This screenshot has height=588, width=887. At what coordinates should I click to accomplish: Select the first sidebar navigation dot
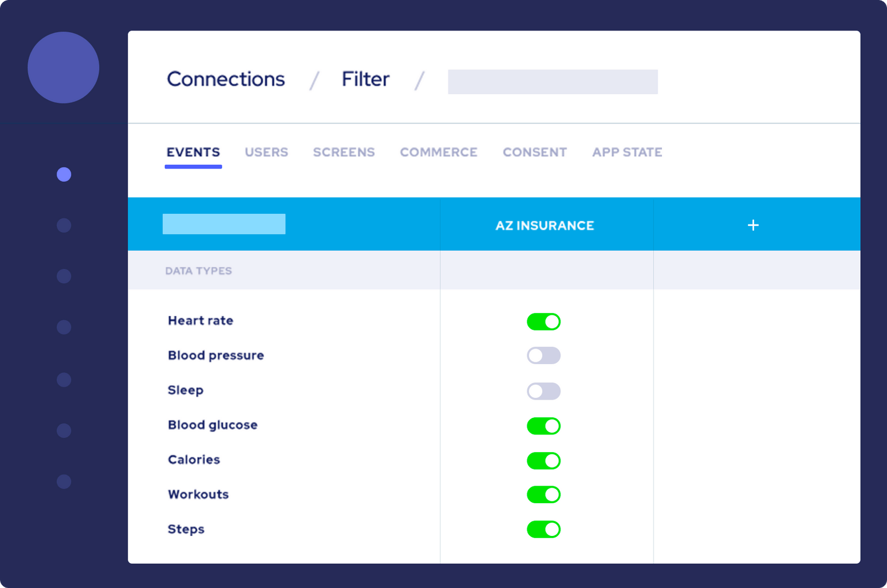coord(64,174)
